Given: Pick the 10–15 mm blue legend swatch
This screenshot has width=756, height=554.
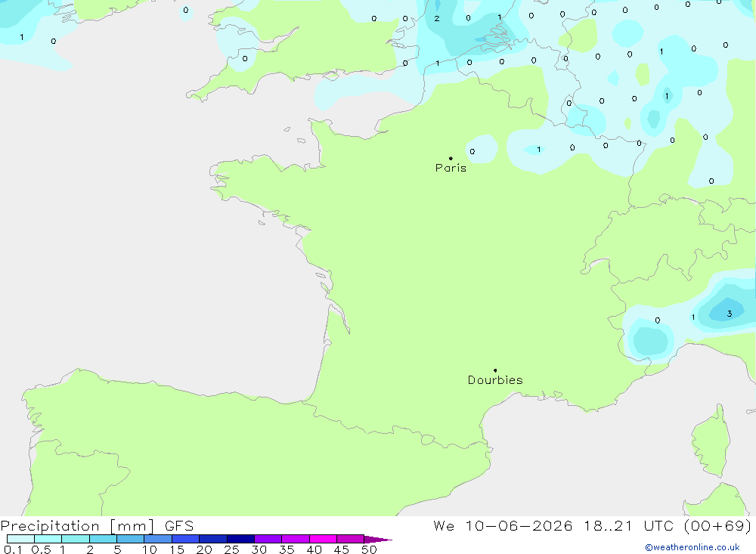Looking at the screenshot, I should (158, 539).
